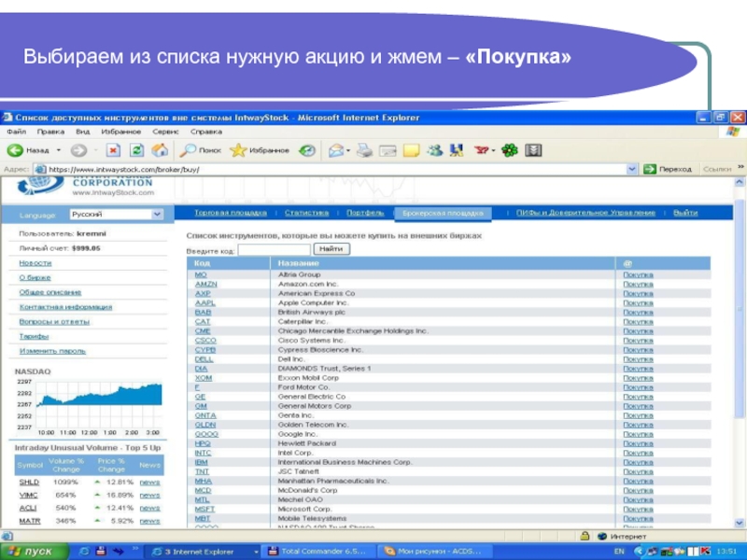The height and width of the screenshot is (560, 747).
Task: Click Покупка link for Apple Computer Inc.
Action: click(x=638, y=303)
